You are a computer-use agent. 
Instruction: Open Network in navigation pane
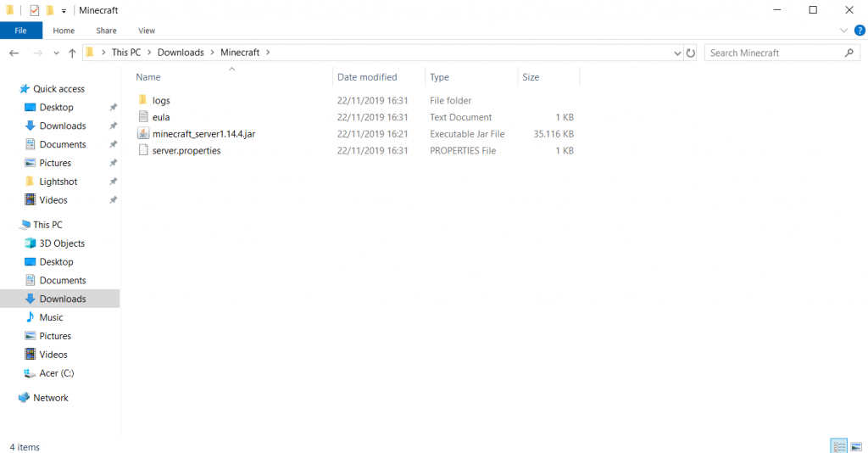tap(43, 398)
